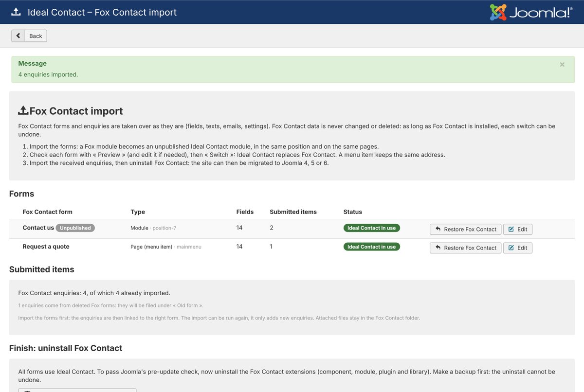Click the Joomla! logo in the header
The width and height of the screenshot is (584, 392).
click(531, 12)
